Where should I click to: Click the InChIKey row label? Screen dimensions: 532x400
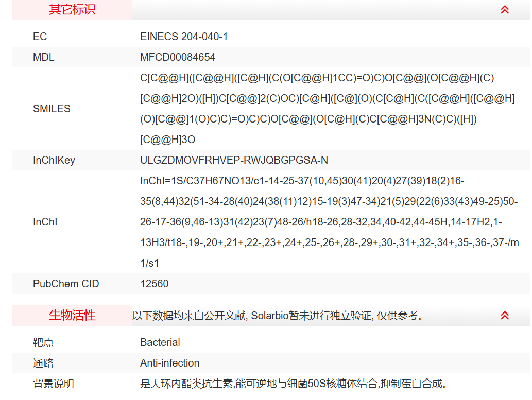(x=54, y=160)
